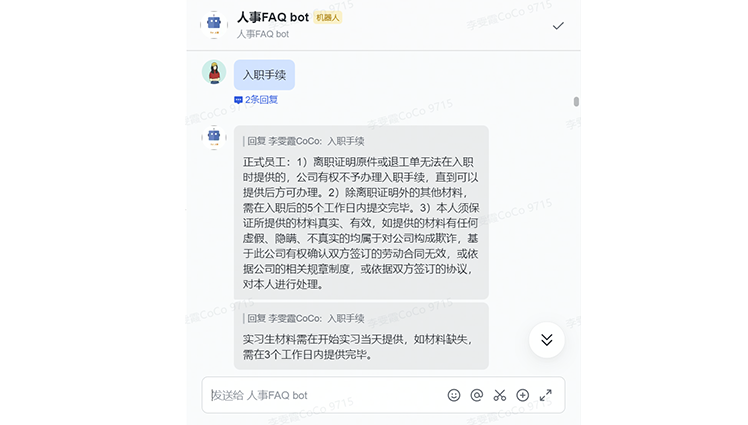Expand the message input editor
748x425 pixels.
point(545,395)
